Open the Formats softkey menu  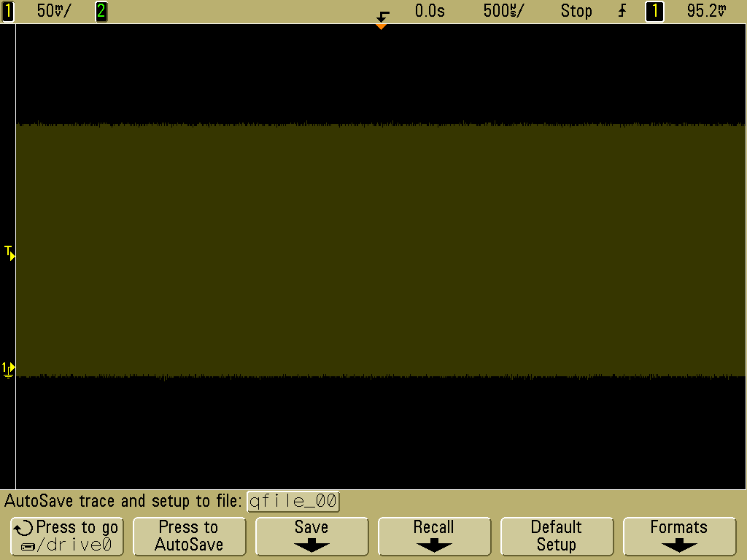coord(678,536)
